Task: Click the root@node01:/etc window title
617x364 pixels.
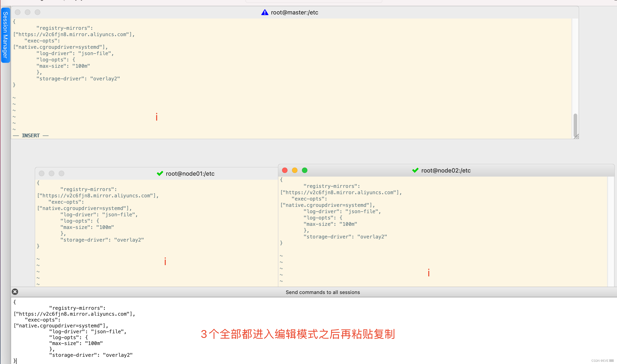Action: point(190,174)
